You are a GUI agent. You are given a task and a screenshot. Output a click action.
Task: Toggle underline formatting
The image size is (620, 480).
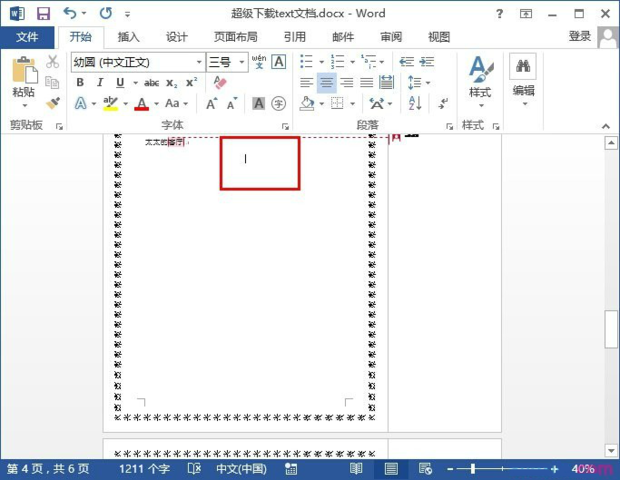[120, 82]
